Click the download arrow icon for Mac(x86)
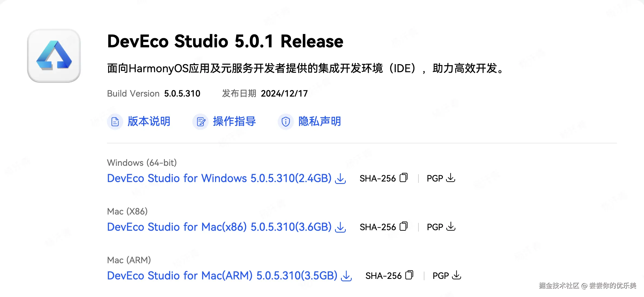The width and height of the screenshot is (644, 297). click(340, 227)
